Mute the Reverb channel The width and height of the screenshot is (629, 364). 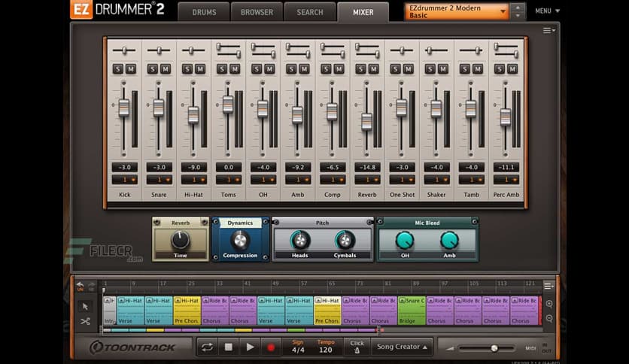(373, 69)
